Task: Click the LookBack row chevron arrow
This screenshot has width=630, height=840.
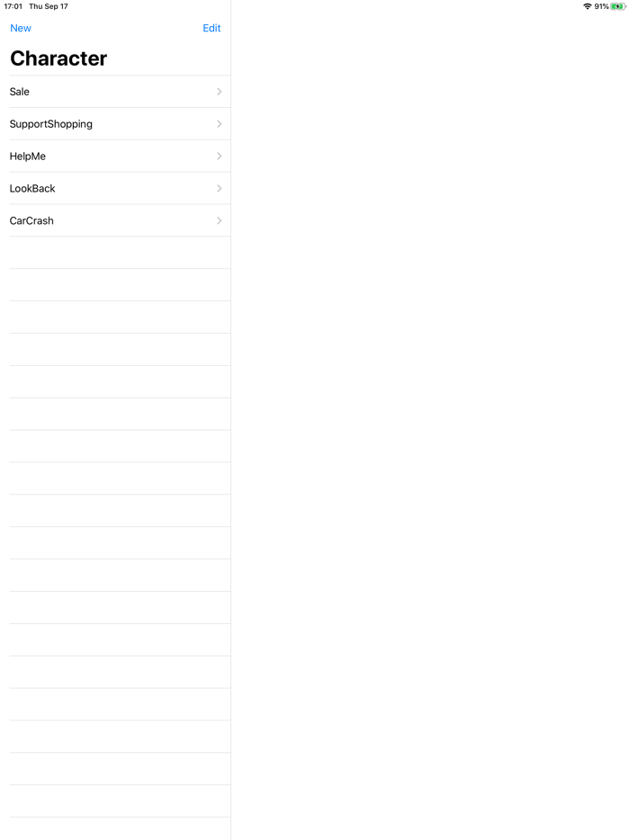Action: tap(219, 188)
